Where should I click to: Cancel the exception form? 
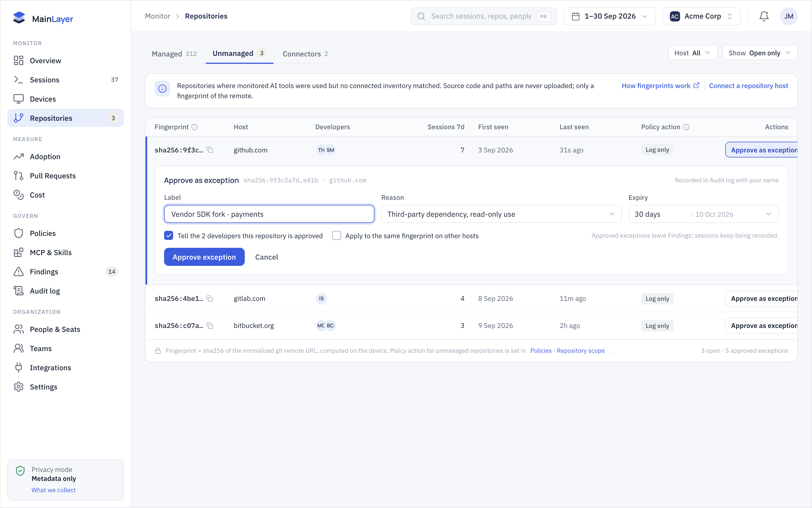point(266,257)
